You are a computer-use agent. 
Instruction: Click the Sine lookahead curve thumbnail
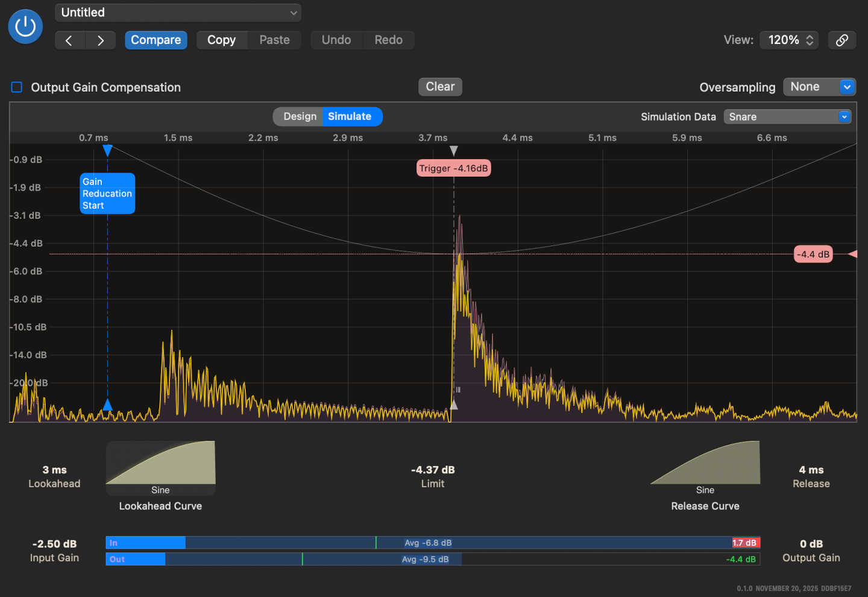[x=160, y=463]
